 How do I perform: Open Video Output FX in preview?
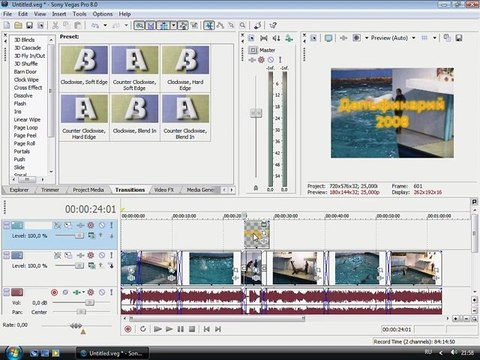click(x=344, y=38)
